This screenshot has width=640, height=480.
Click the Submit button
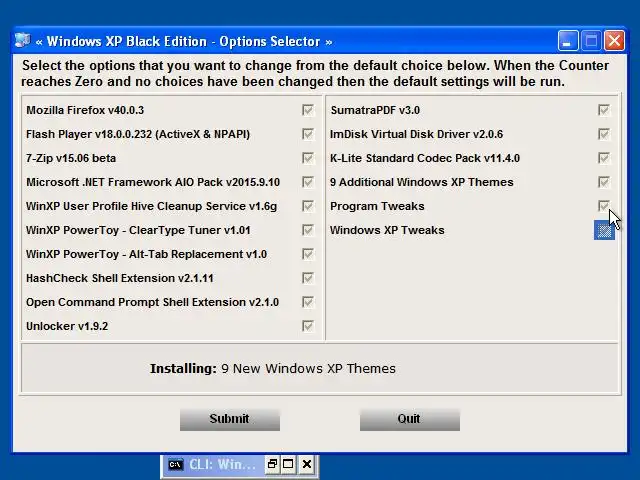(230, 419)
